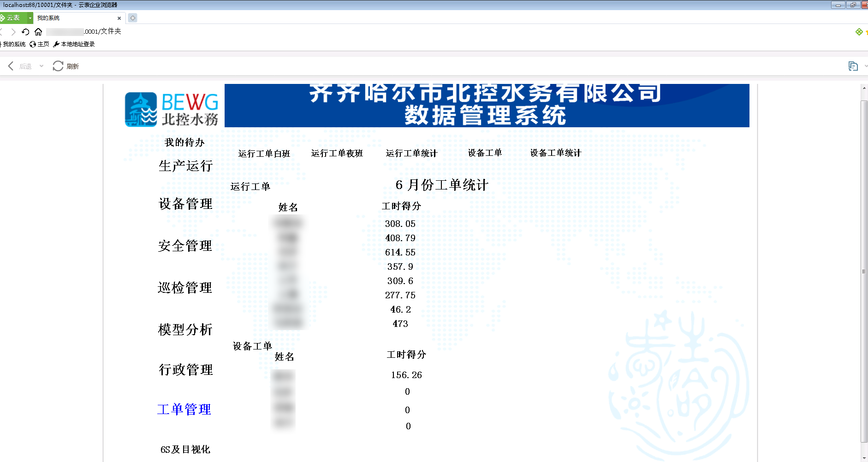
Task: Go forward in browser navigation
Action: (x=13, y=32)
